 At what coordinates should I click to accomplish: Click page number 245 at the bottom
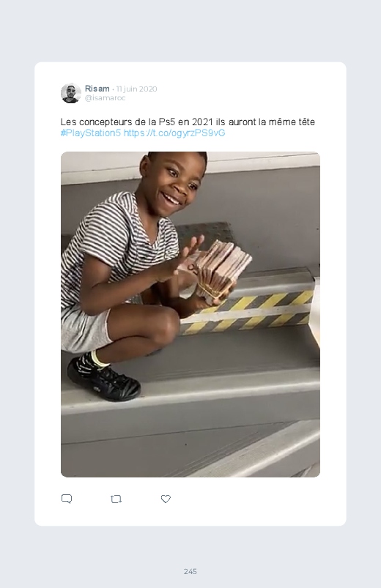pyautogui.click(x=190, y=571)
